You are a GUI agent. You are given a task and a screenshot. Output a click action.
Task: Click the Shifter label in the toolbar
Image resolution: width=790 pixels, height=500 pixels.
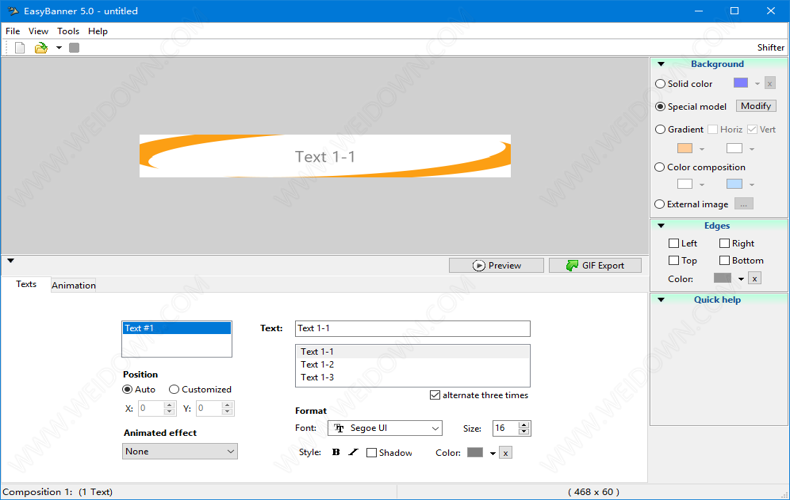point(770,47)
